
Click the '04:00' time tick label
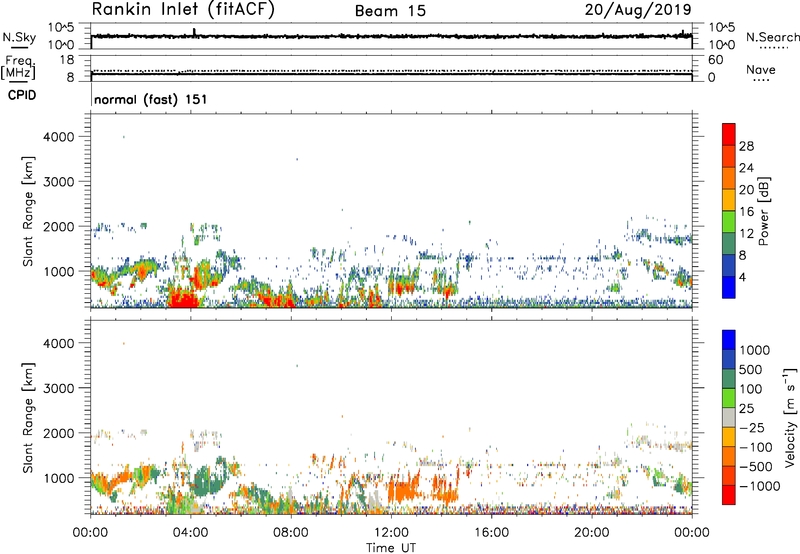(x=190, y=533)
